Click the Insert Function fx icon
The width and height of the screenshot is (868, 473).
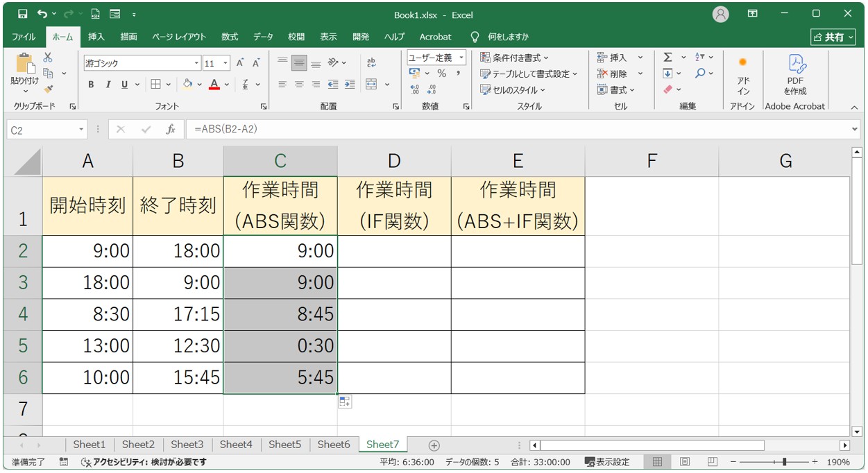point(171,130)
